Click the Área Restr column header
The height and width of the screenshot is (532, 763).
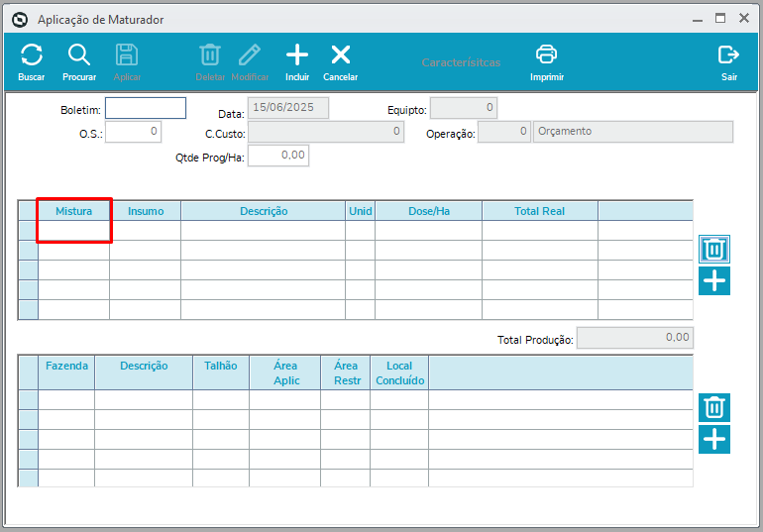click(346, 372)
